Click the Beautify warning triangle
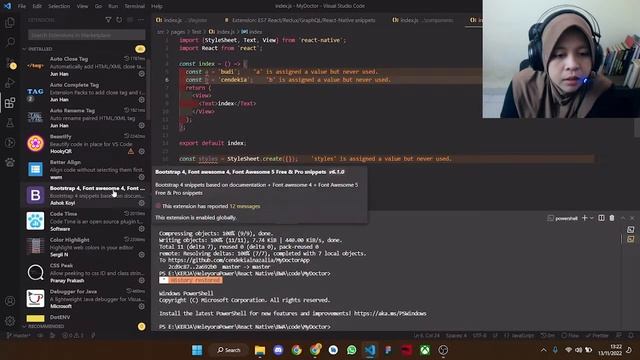This screenshot has height=360, width=640. tap(131, 151)
